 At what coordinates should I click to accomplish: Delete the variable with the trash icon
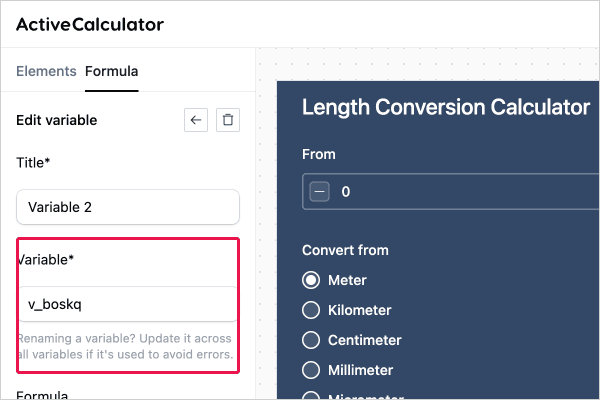(x=228, y=120)
